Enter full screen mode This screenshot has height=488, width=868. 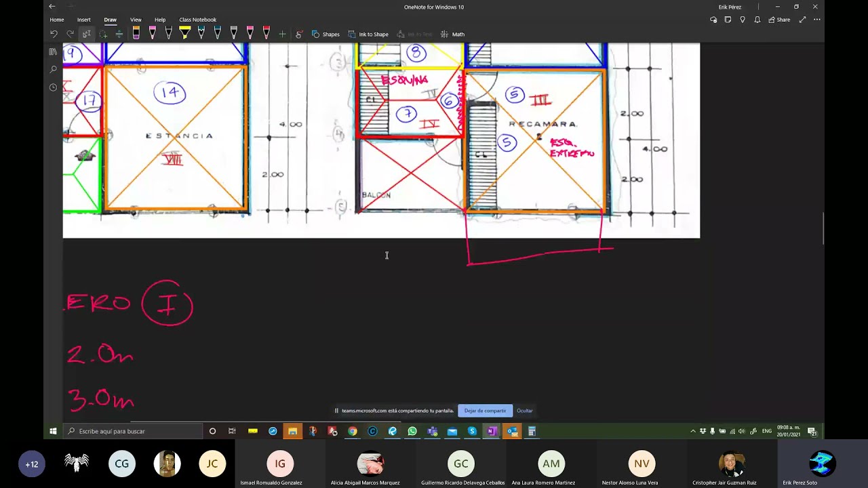(x=802, y=20)
